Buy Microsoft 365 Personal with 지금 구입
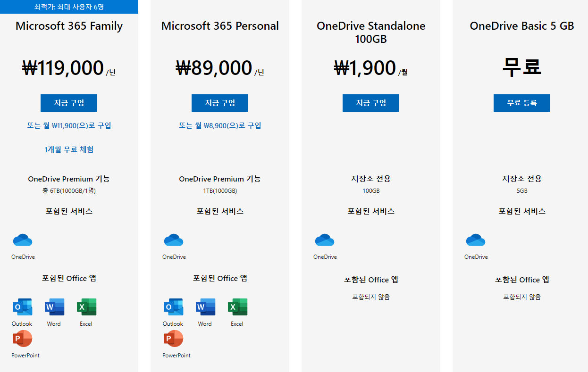 220,103
